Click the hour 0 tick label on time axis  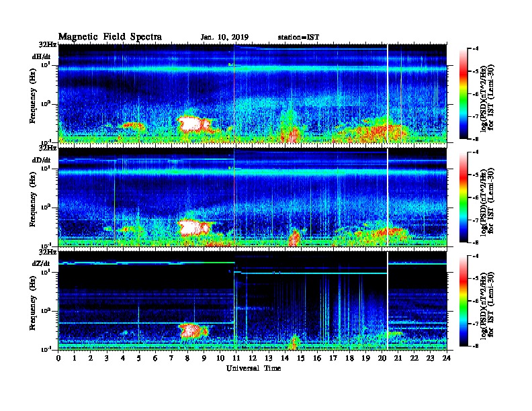(58, 358)
